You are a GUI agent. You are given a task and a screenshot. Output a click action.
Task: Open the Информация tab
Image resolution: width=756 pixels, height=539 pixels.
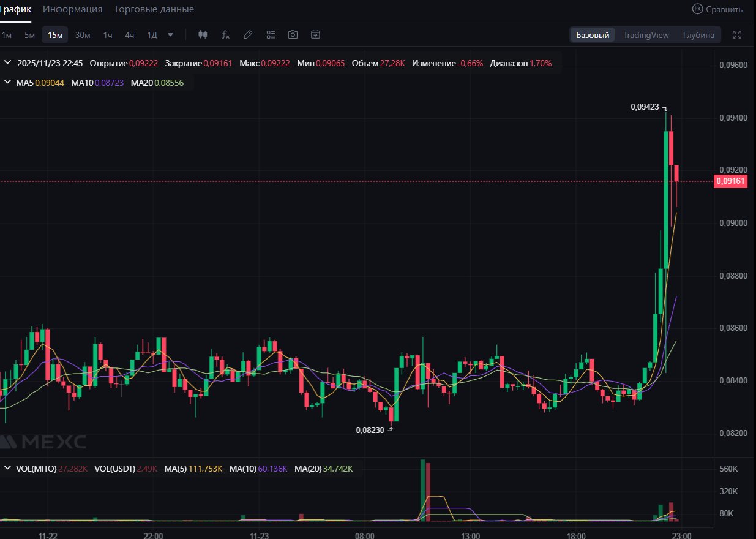(x=72, y=9)
